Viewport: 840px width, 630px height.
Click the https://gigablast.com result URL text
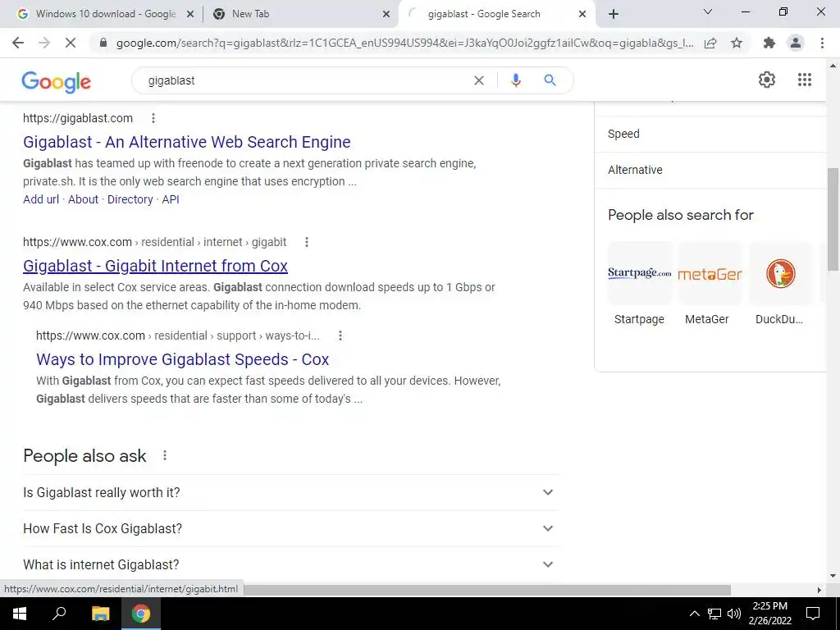(78, 118)
